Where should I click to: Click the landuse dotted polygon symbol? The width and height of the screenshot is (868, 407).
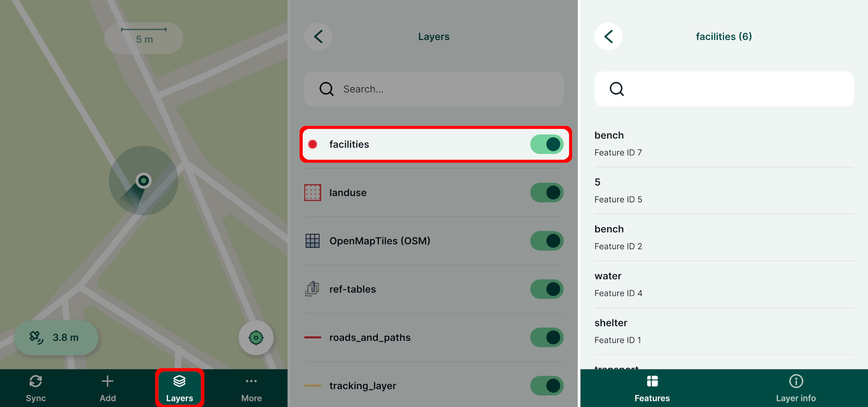pos(313,193)
